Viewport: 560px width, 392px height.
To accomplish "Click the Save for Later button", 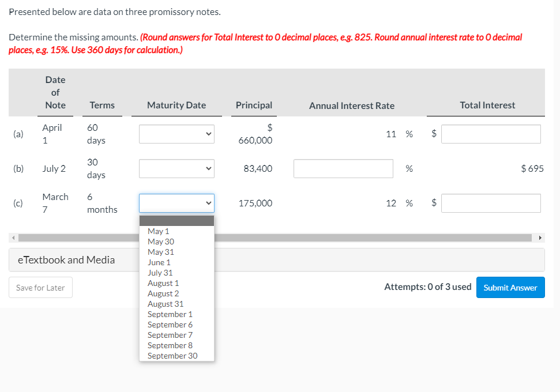I will 40,287.
